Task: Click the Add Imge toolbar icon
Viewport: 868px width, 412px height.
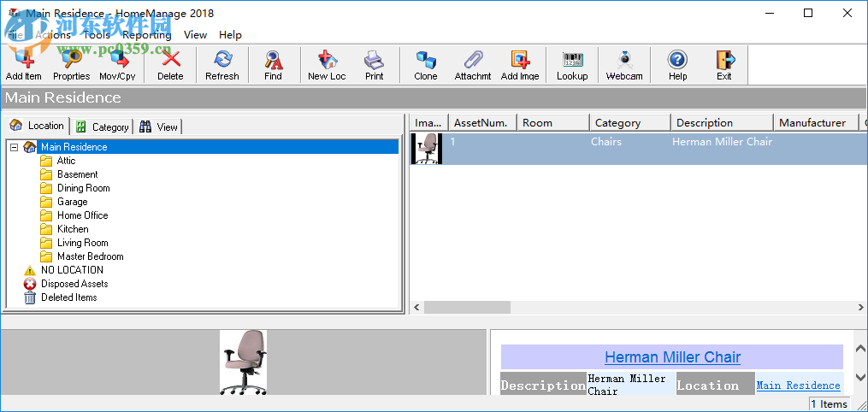Action: [520, 65]
